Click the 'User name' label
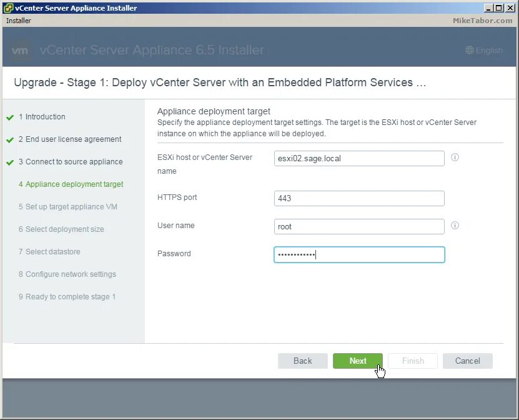The image size is (519, 420). (175, 226)
